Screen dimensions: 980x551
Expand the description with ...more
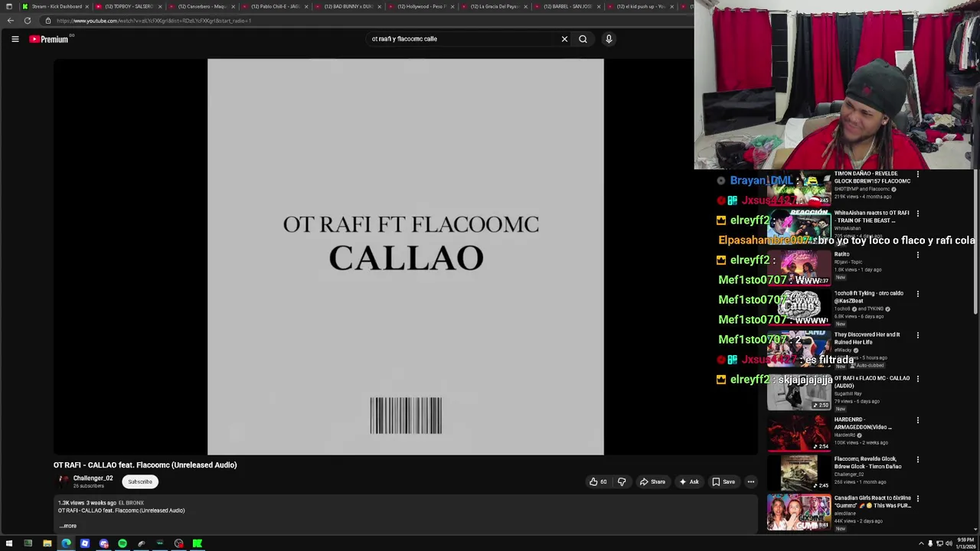click(x=69, y=526)
